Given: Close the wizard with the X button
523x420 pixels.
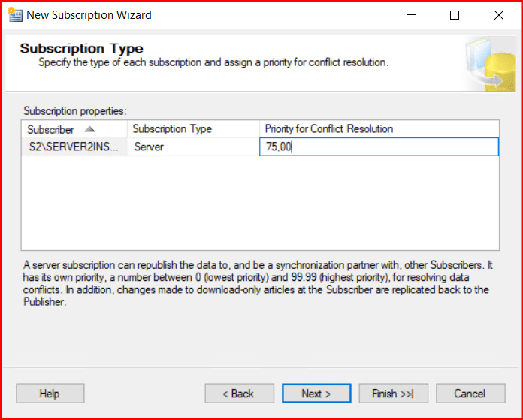Looking at the screenshot, I should pos(499,15).
